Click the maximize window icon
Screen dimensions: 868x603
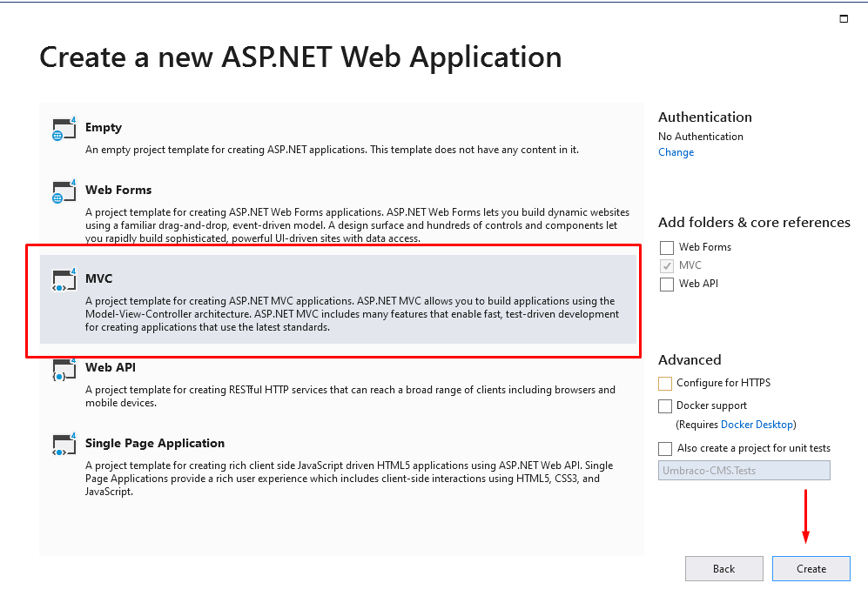point(844,19)
